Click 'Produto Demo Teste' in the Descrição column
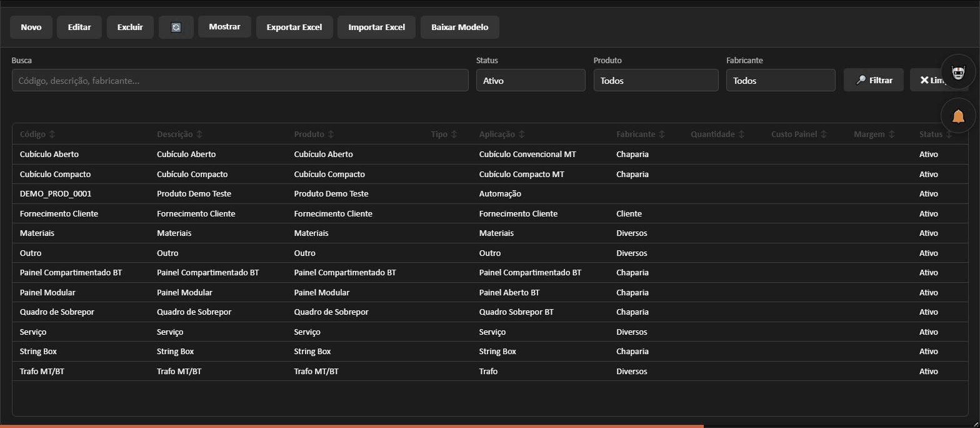Viewport: 980px width, 428px height. click(x=194, y=194)
